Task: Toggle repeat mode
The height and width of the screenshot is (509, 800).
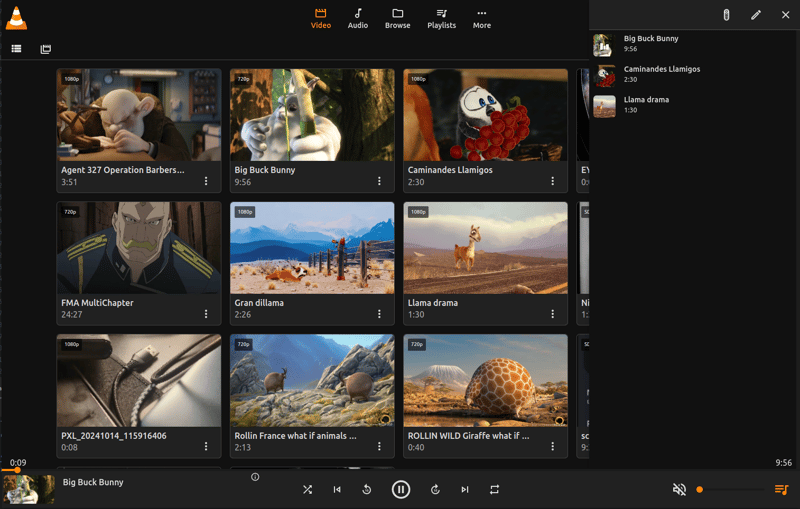Action: (494, 490)
